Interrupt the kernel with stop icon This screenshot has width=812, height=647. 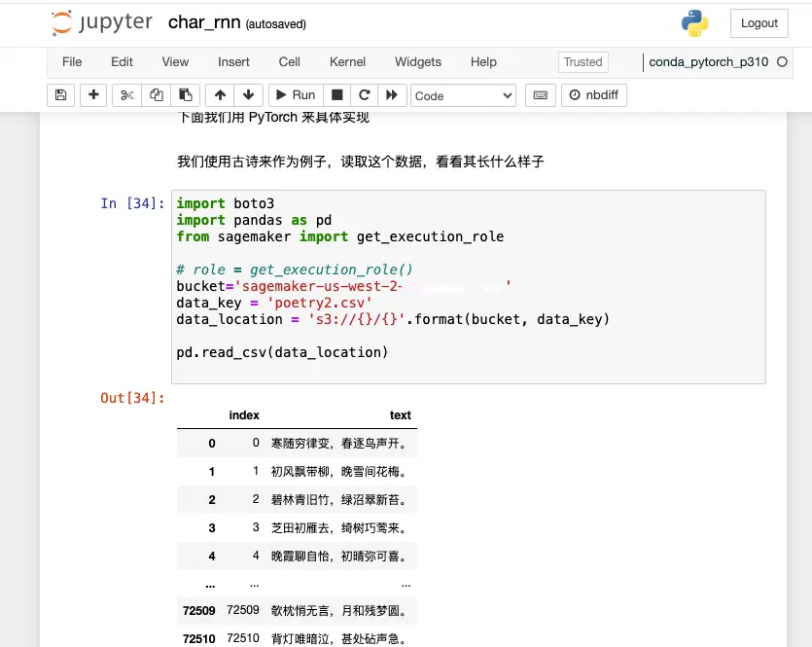point(337,95)
